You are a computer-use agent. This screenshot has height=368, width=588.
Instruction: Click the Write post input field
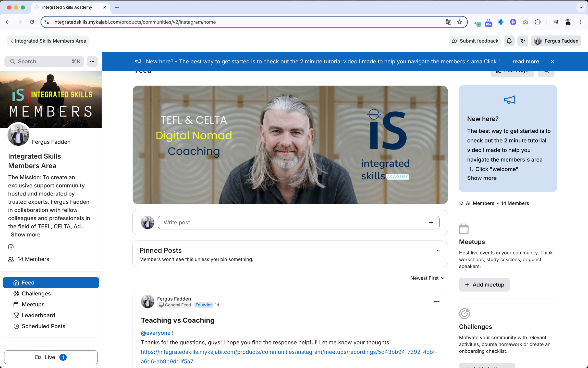pyautogui.click(x=293, y=222)
